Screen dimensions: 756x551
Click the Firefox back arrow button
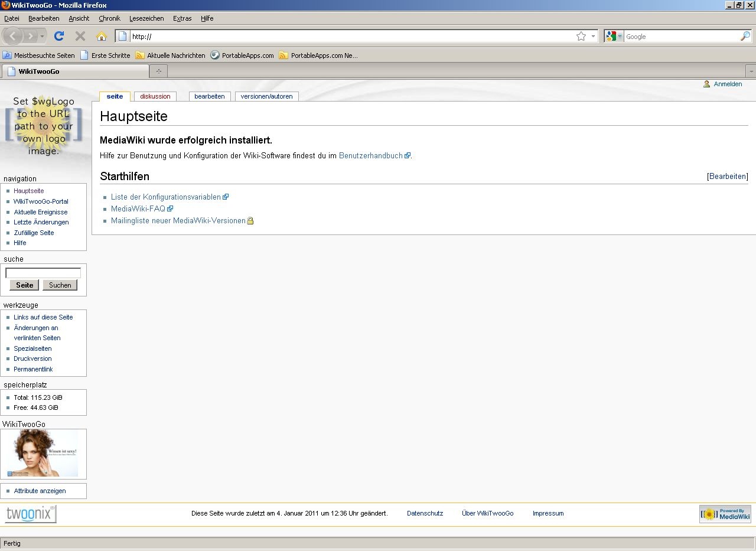click(x=13, y=36)
